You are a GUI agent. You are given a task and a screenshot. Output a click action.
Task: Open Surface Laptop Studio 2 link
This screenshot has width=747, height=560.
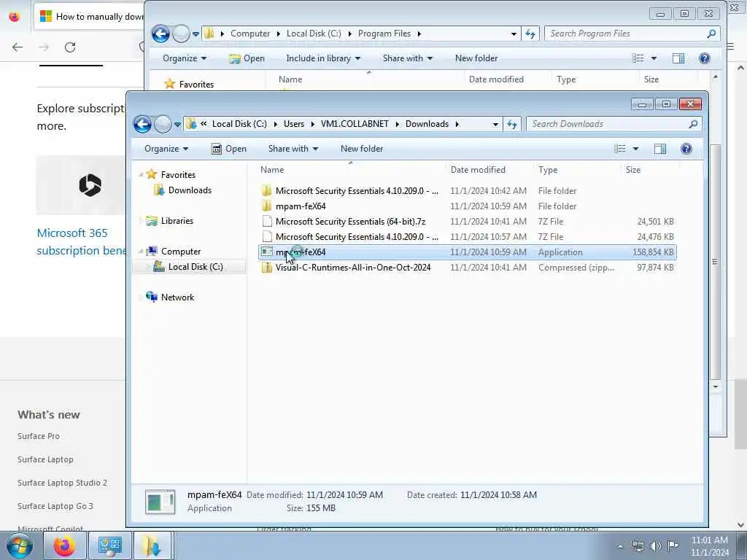pos(63,483)
